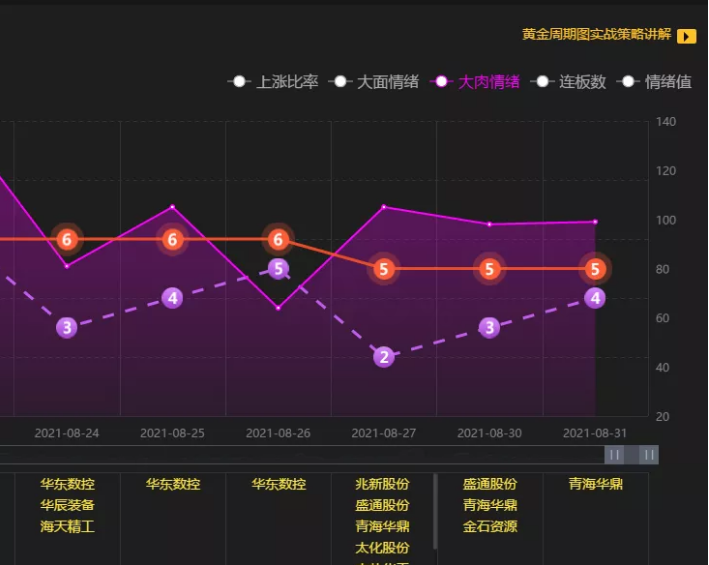Click the purple circle marker labeled 5
709x565 pixels.
(279, 269)
